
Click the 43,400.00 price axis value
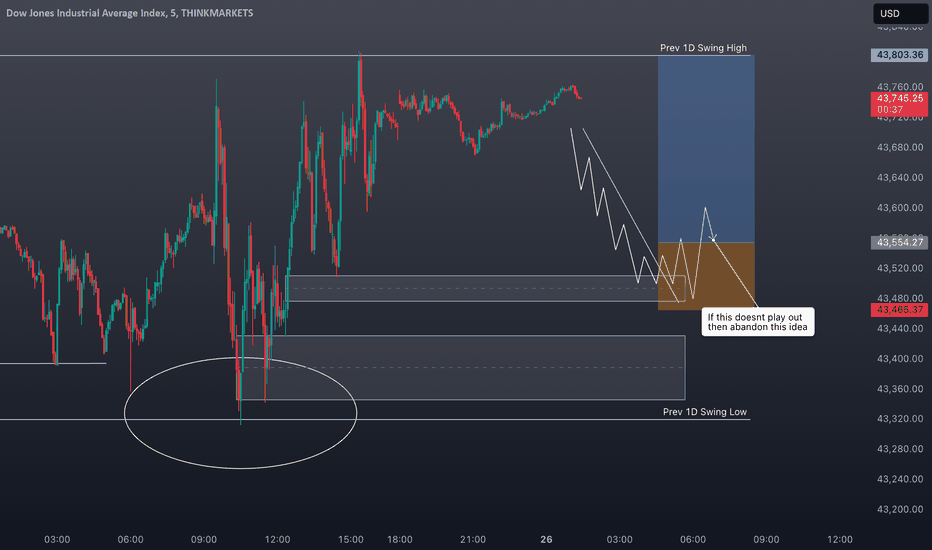point(900,359)
